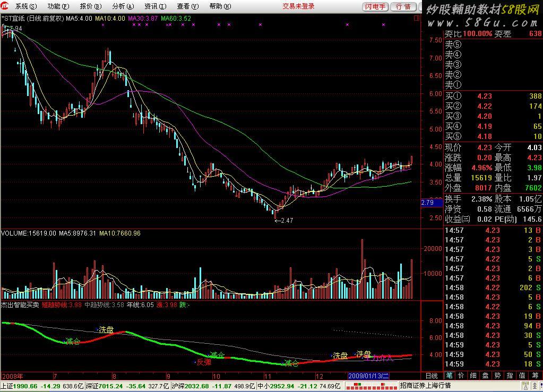Viewport: 543px width, 392px height.
Task: Click the ←2.47 lowest price annotation
Action: click(x=284, y=220)
